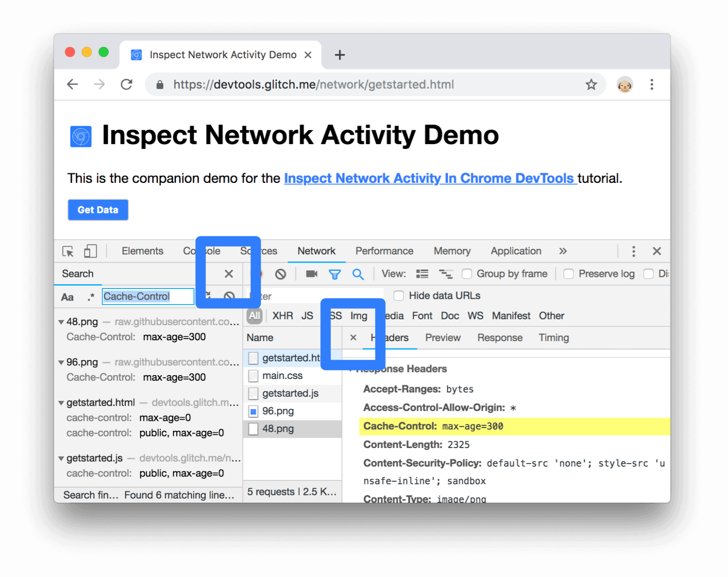The width and height of the screenshot is (728, 577).
Task: Show All request types filter
Action: tap(254, 316)
